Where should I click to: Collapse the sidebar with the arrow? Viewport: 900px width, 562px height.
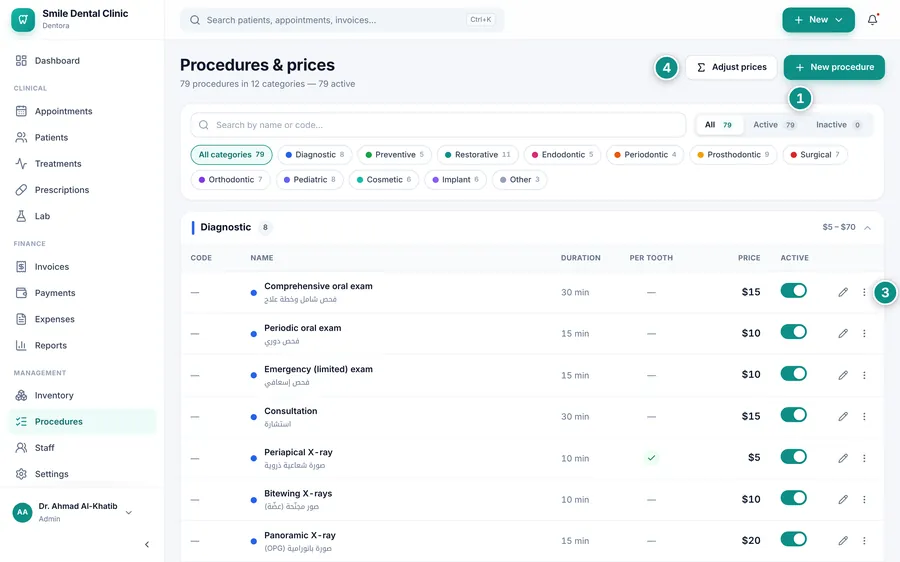coord(147,544)
